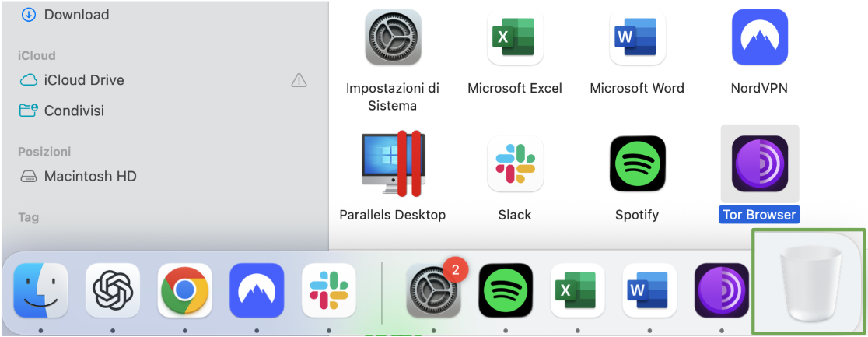Screen dimensions: 868x337
Task: Select Impostazioni di Sistema in Finder window
Action: point(393,37)
